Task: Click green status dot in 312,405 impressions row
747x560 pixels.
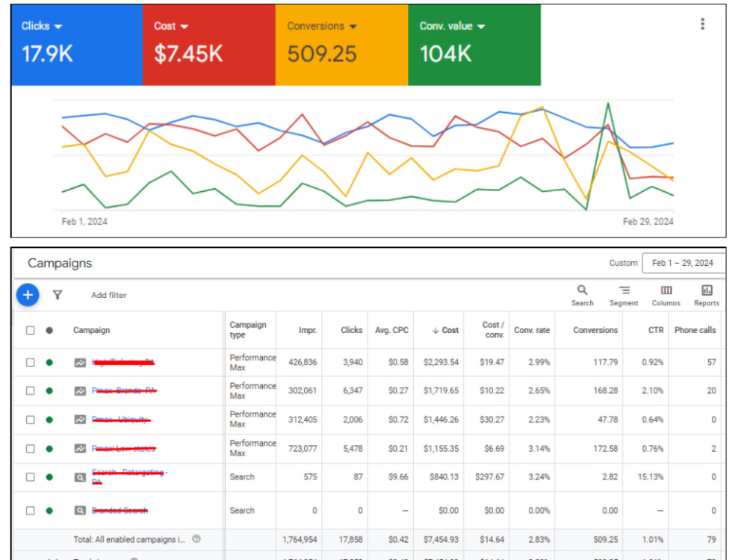Action: pyautogui.click(x=49, y=420)
